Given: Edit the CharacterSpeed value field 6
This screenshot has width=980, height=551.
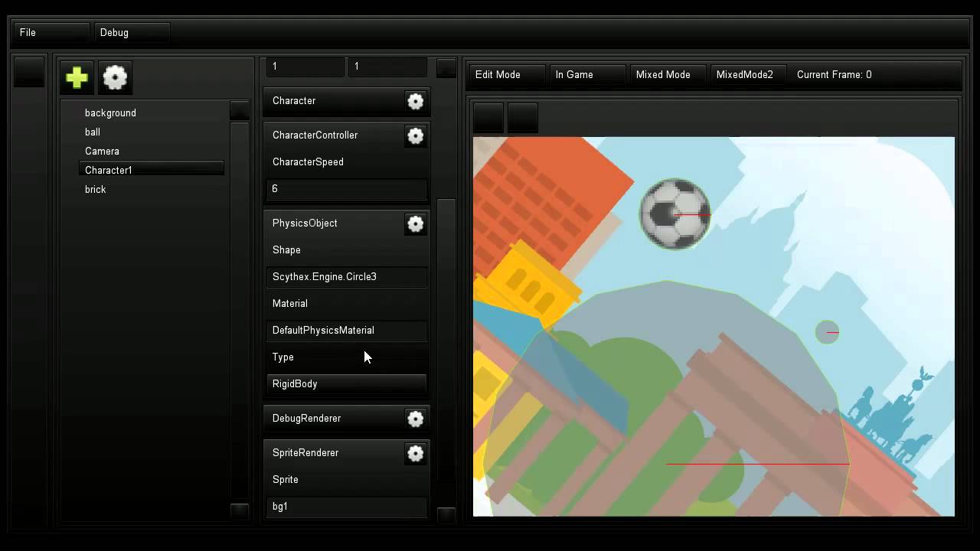Looking at the screenshot, I should (347, 189).
